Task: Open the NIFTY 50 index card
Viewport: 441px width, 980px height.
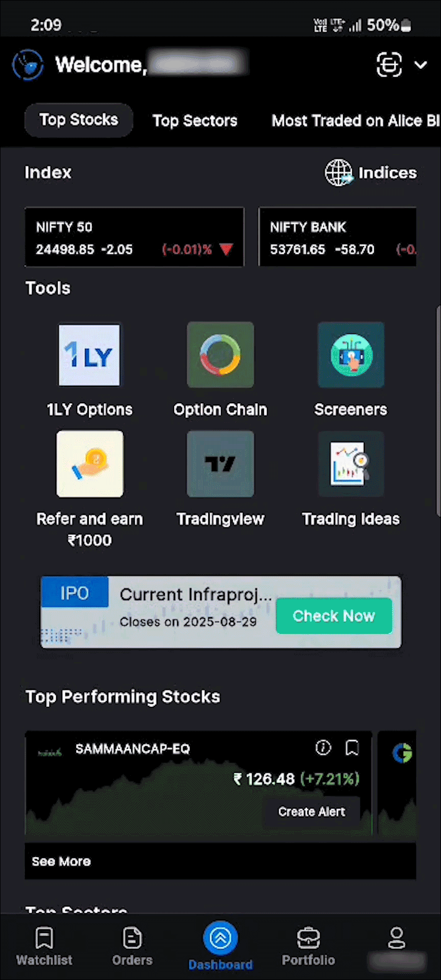Action: pos(134,237)
